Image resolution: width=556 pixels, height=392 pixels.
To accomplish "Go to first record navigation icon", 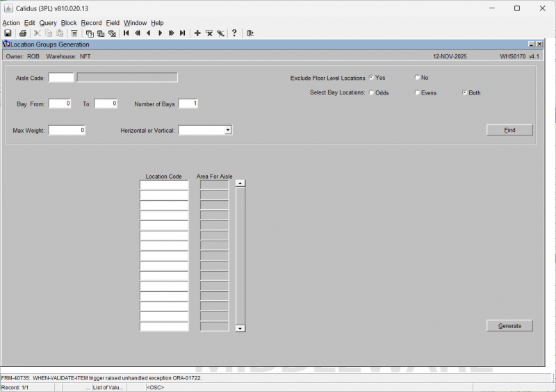I will click(126, 33).
